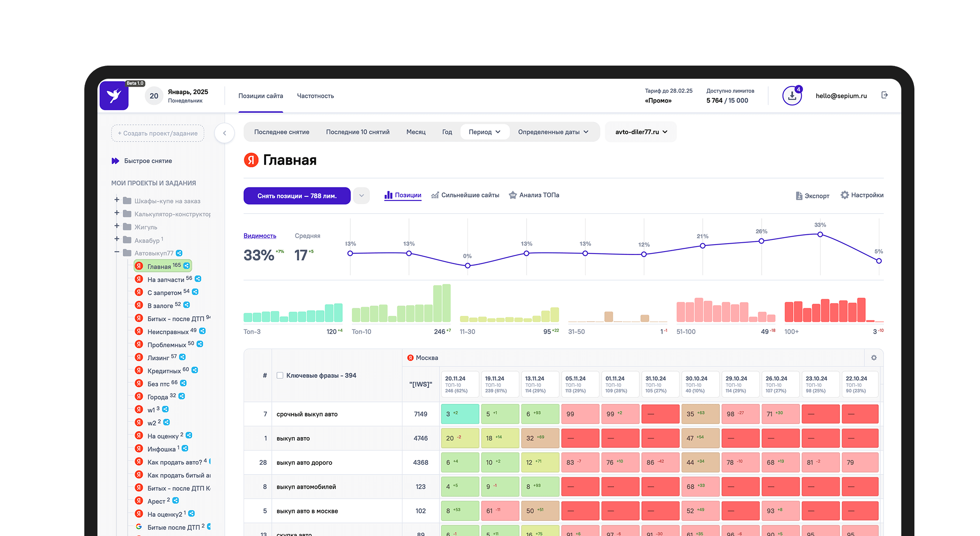The image size is (980, 536).
Task: Click Yandex icon of С запретом item
Action: click(139, 292)
